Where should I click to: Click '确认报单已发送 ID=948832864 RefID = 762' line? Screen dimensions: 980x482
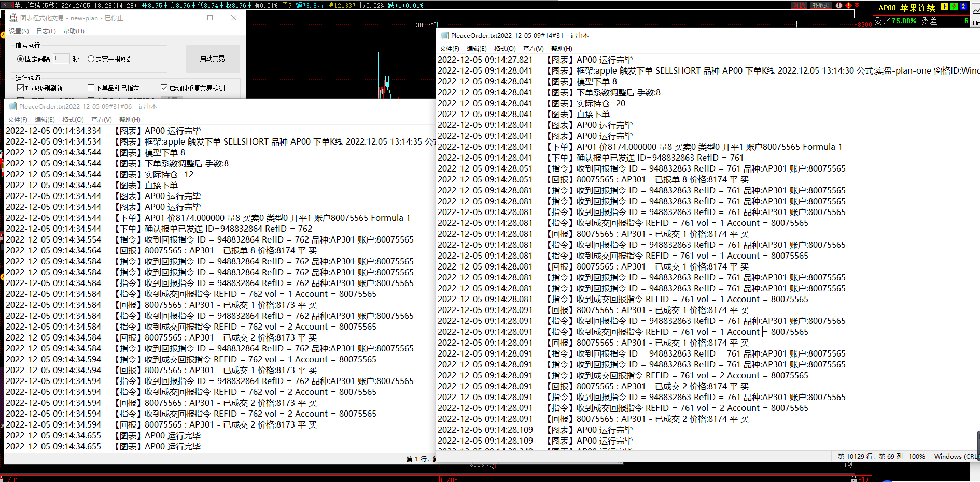point(228,229)
